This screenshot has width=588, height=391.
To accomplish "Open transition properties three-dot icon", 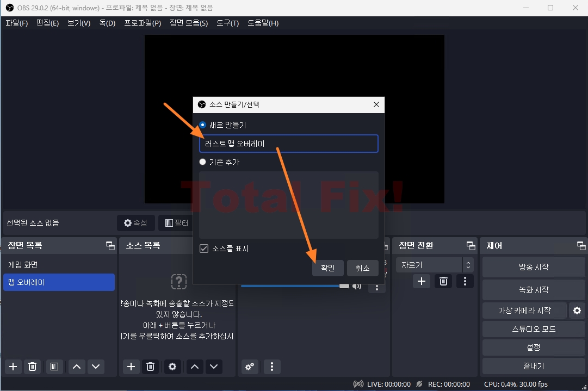I will (x=465, y=281).
